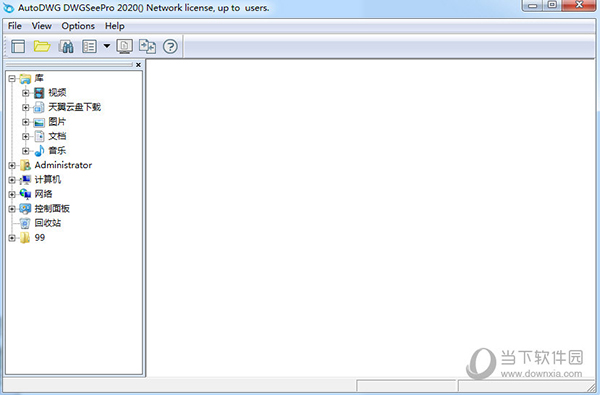Expand the 网络 node
600x395 pixels.
pos(12,195)
